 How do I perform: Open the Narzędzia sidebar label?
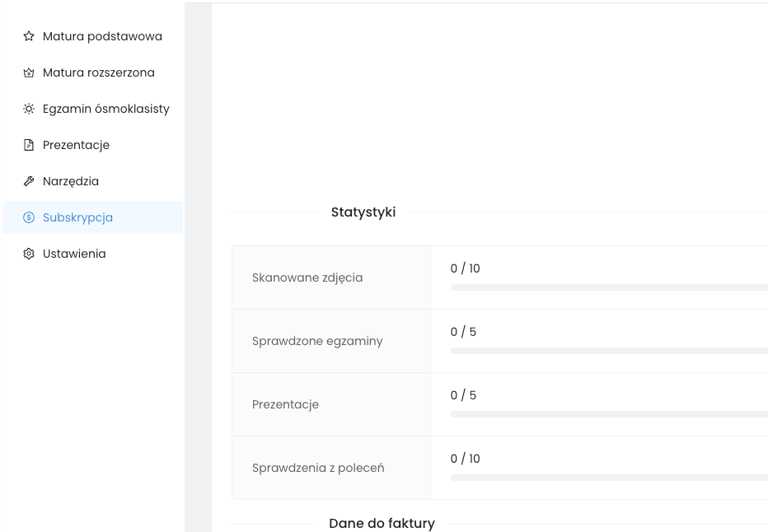pos(71,181)
